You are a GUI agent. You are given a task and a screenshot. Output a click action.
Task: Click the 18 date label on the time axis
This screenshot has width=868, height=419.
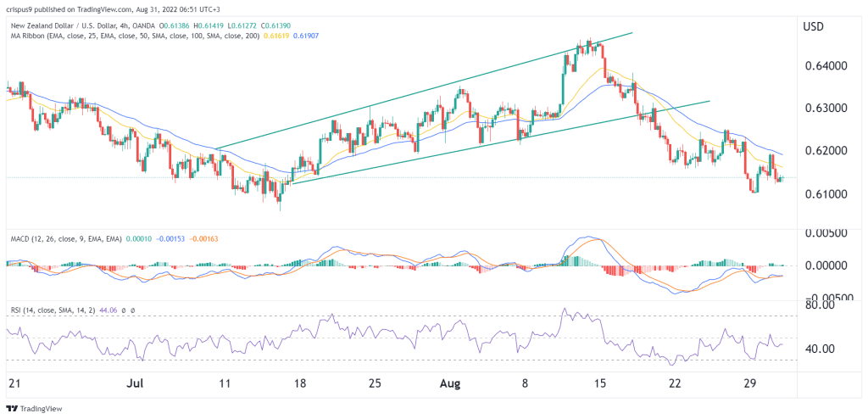coord(299,384)
